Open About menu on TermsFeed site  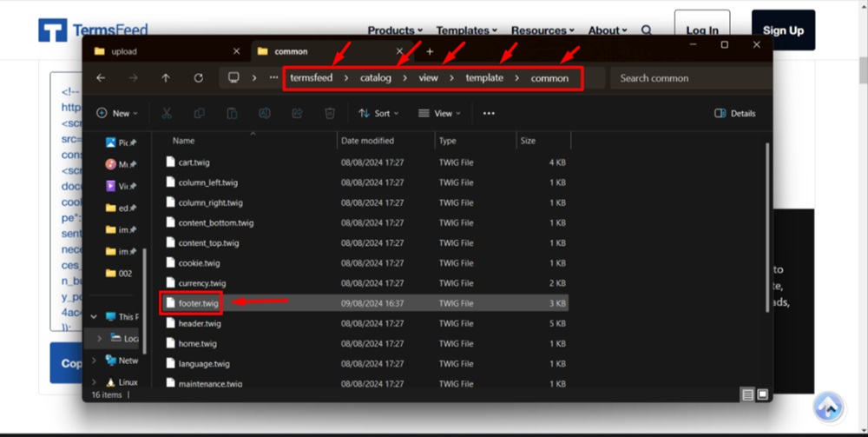(608, 30)
